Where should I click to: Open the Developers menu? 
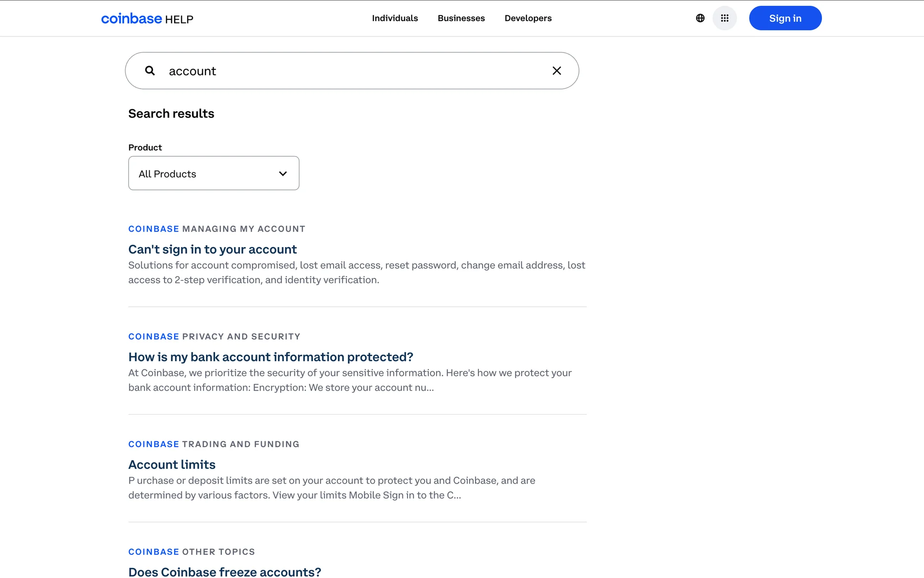pos(528,18)
